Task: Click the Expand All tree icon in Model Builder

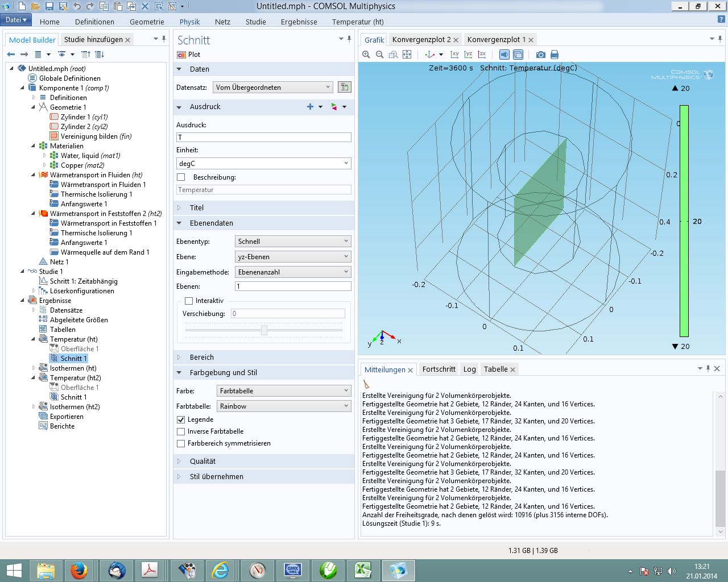Action: point(100,55)
